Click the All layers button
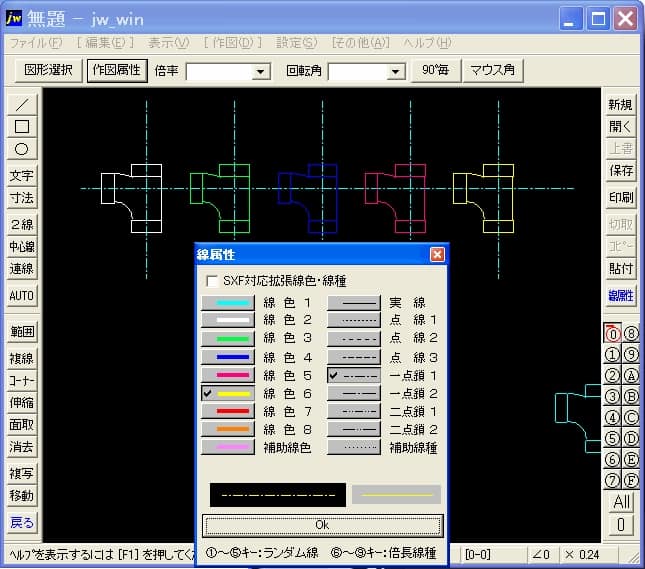645x569 pixels. [621, 502]
